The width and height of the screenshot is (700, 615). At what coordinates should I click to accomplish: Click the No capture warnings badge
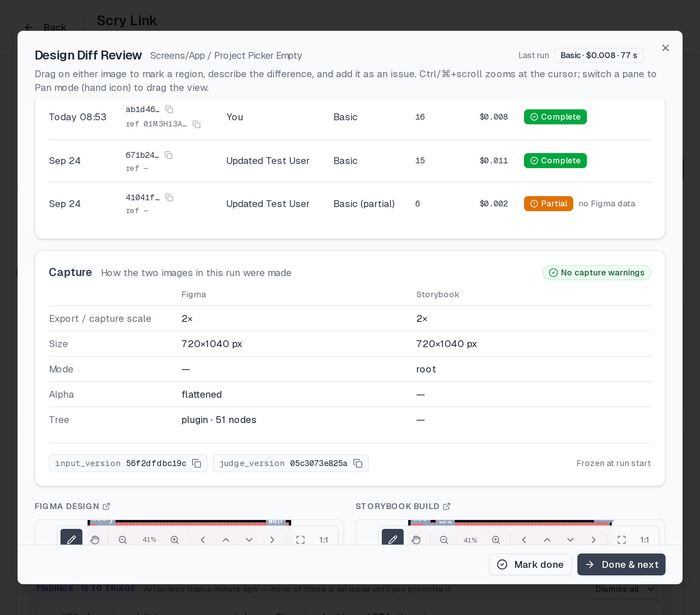[x=596, y=273]
